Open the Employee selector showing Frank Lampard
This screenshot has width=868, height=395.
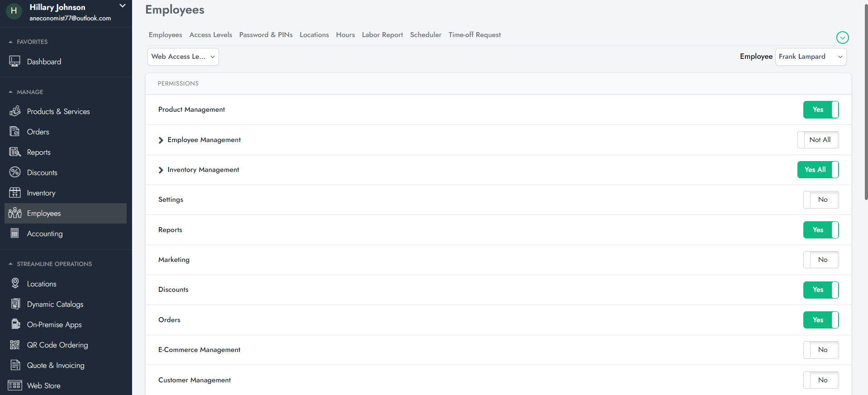(810, 57)
